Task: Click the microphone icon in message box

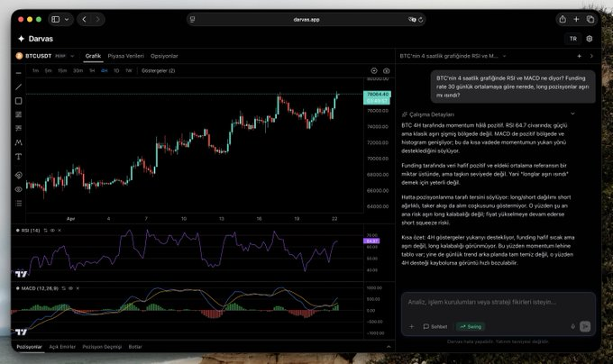Action: coord(573,326)
